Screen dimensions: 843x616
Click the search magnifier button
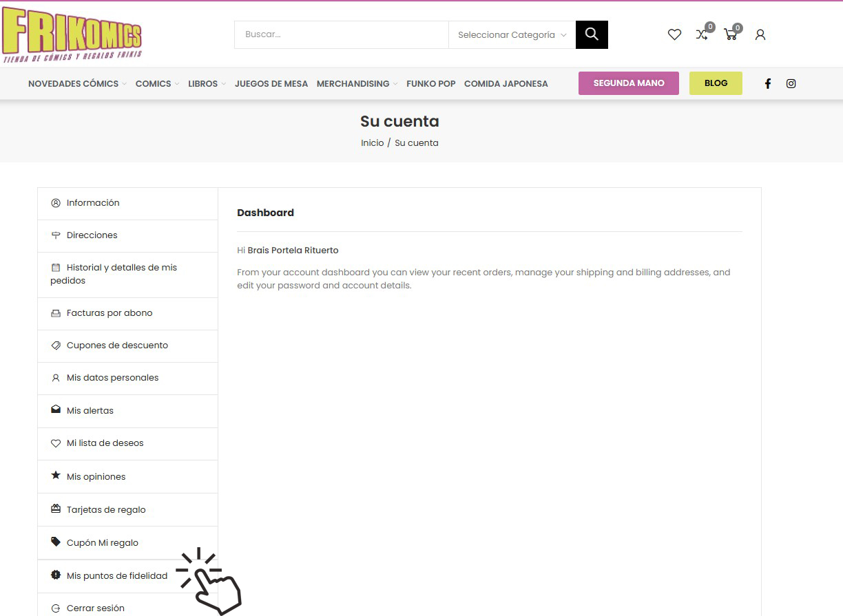(592, 34)
